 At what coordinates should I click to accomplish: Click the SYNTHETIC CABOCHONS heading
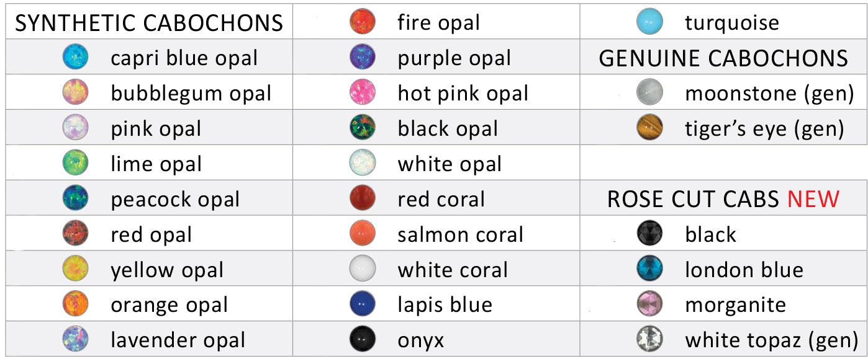click(149, 24)
